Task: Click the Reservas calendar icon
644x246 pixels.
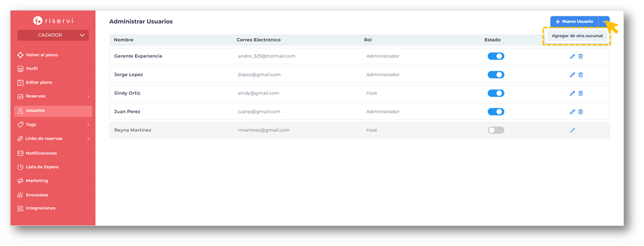Action: 20,96
